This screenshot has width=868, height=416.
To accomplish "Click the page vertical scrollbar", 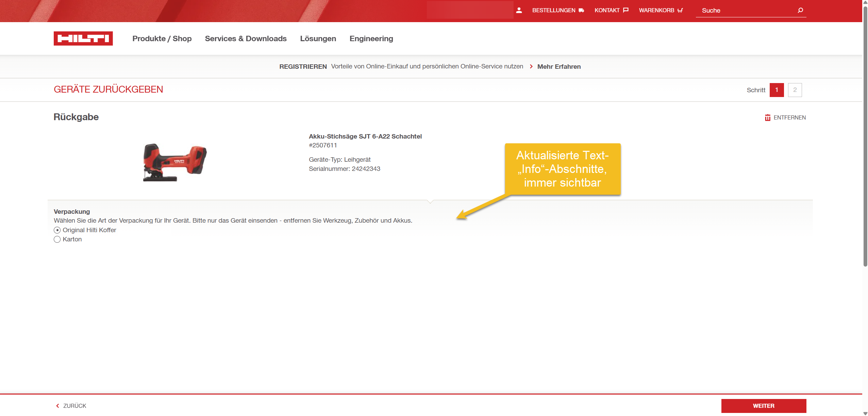I will coord(865,136).
